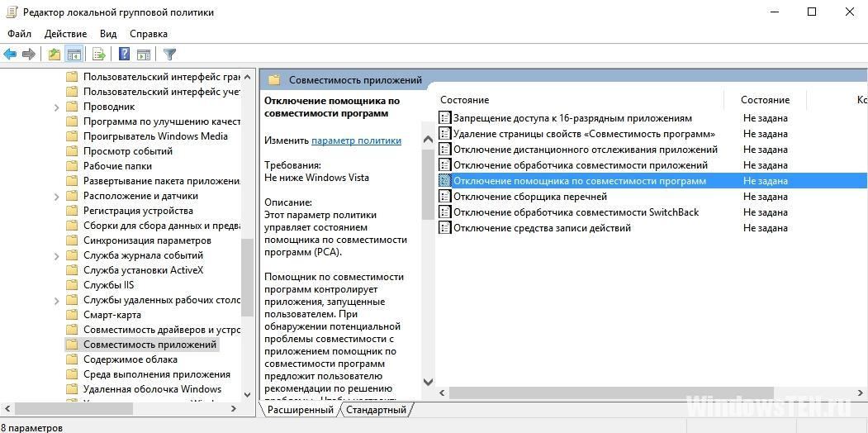Click the folder icon next to Службы IIS
Image resolution: width=868 pixels, height=433 pixels.
(x=71, y=285)
